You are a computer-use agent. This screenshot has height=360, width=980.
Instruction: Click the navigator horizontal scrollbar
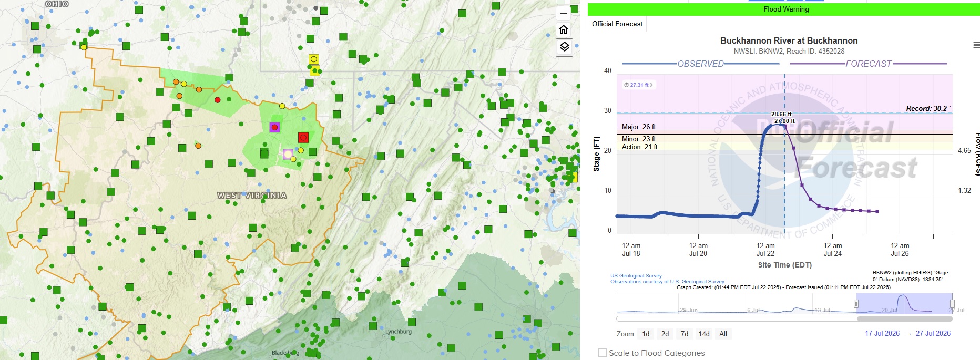tap(784, 318)
